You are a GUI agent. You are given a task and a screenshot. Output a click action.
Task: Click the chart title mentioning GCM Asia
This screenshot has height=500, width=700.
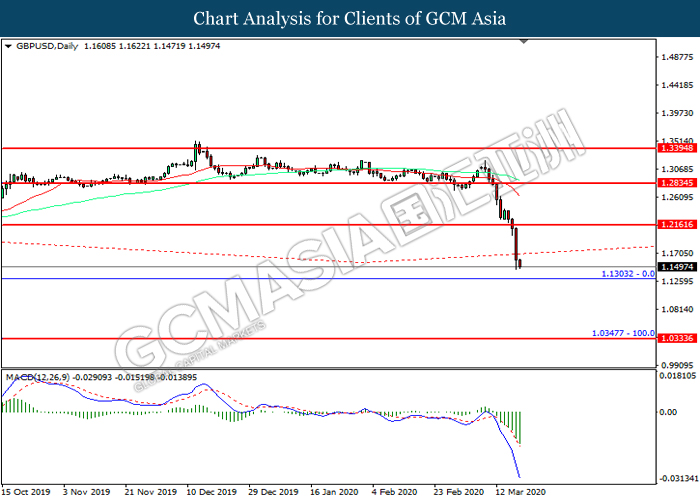point(350,18)
